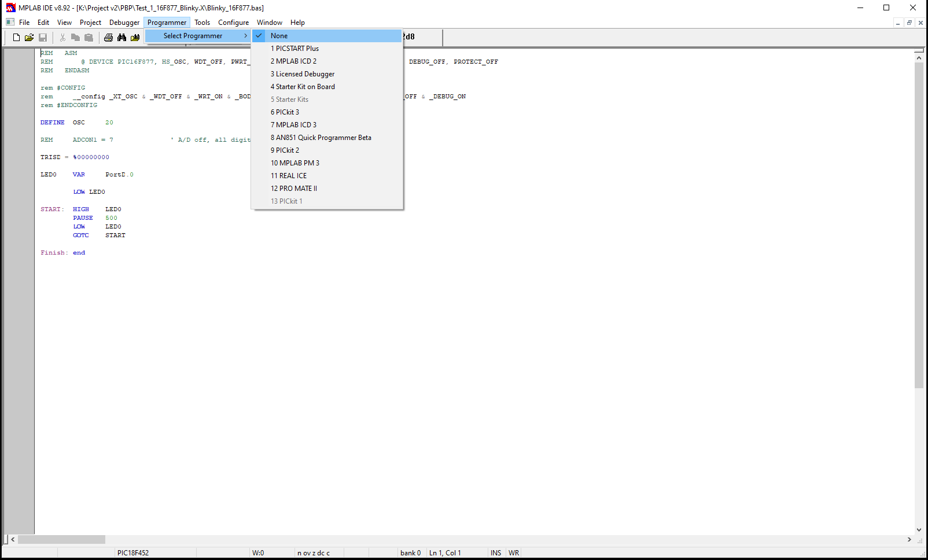Open the Debugger menu
Image resolution: width=928 pixels, height=560 pixels.
click(124, 23)
